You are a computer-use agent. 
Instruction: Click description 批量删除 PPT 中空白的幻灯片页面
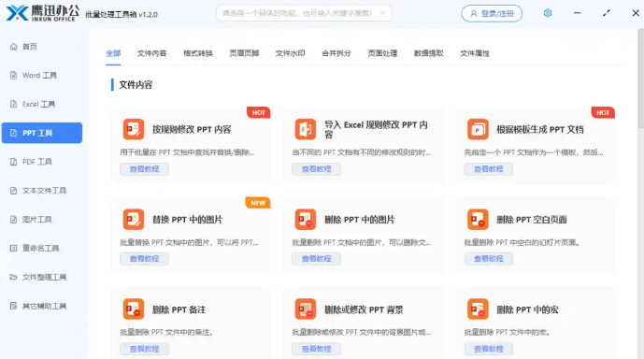[522, 242]
